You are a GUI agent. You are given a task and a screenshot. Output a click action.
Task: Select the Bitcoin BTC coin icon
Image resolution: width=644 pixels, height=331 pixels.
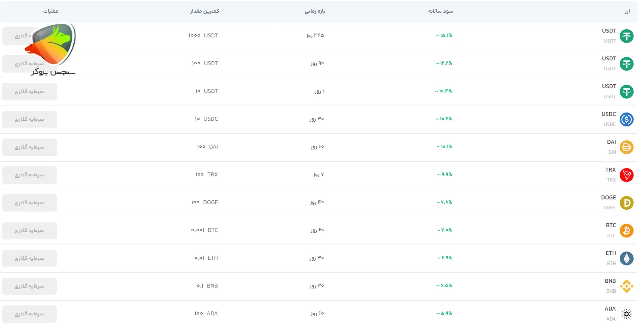click(626, 230)
